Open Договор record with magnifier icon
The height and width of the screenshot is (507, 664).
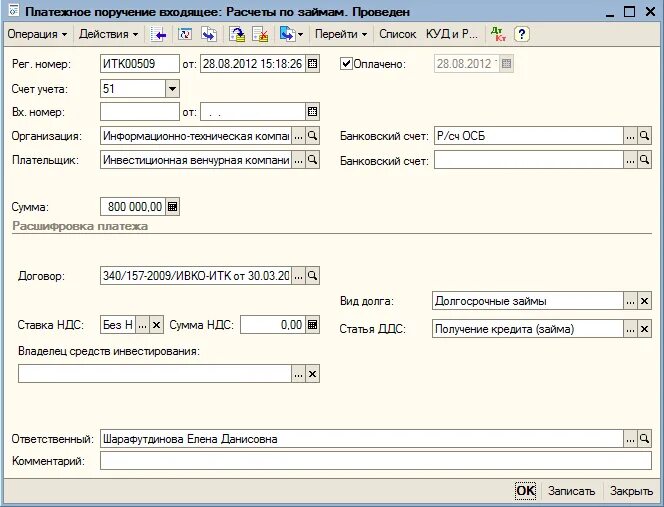point(313,276)
